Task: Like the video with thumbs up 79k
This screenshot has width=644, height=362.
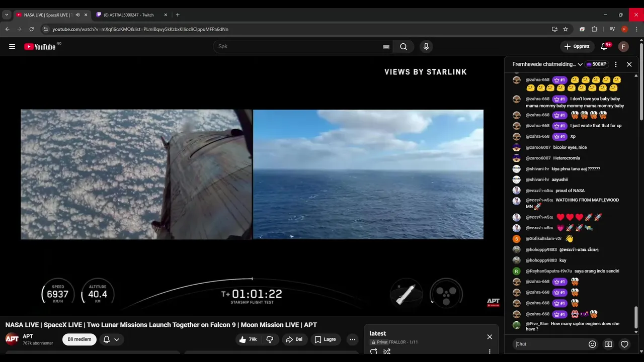Action: click(x=248, y=339)
